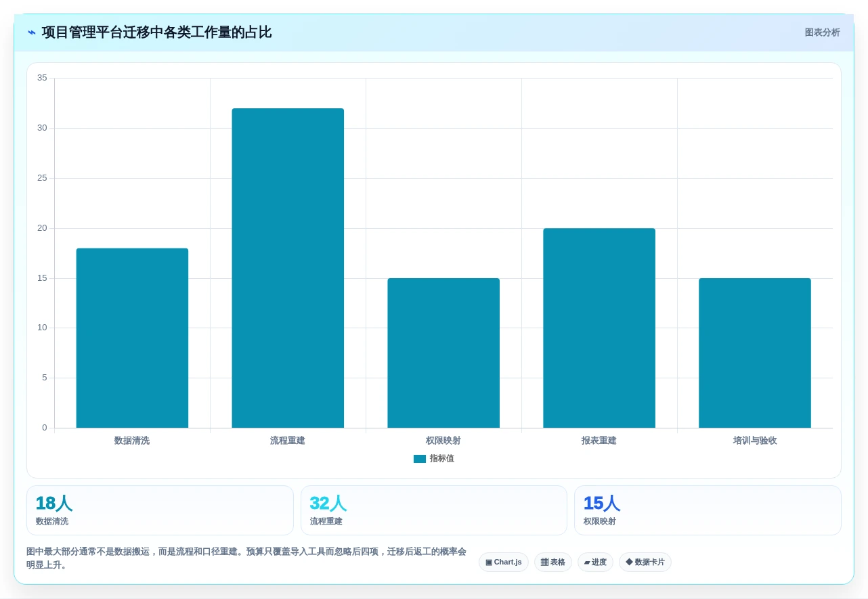Click the 数据卡片 tag chip
This screenshot has width=868, height=599.
[x=645, y=562]
